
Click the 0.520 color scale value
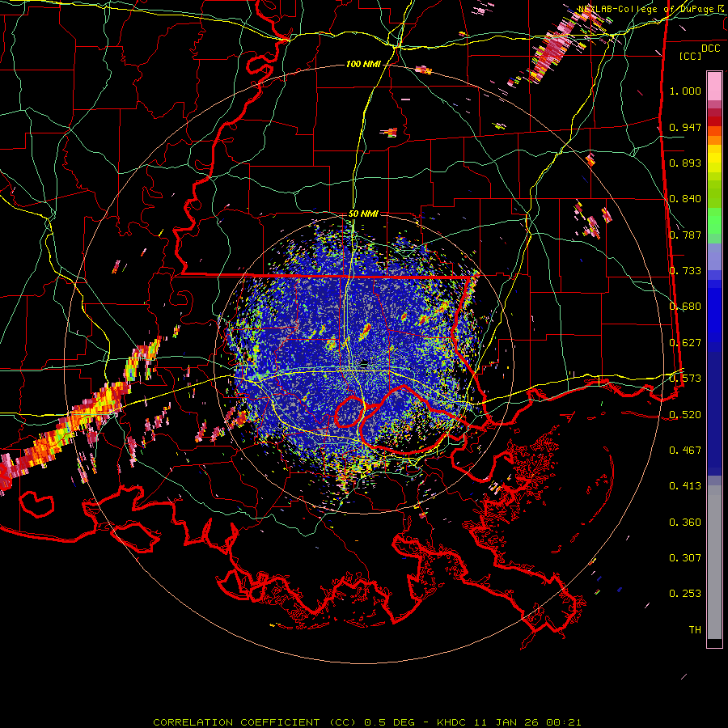pos(685,415)
